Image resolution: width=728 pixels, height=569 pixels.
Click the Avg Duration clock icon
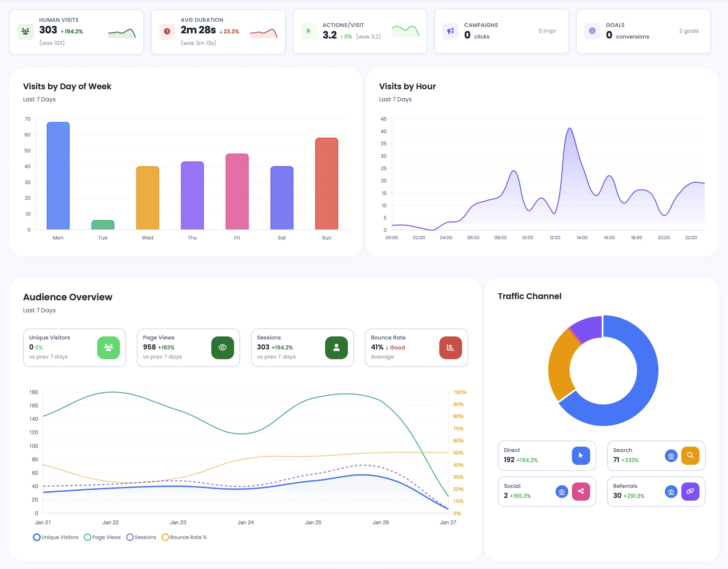[x=167, y=32]
